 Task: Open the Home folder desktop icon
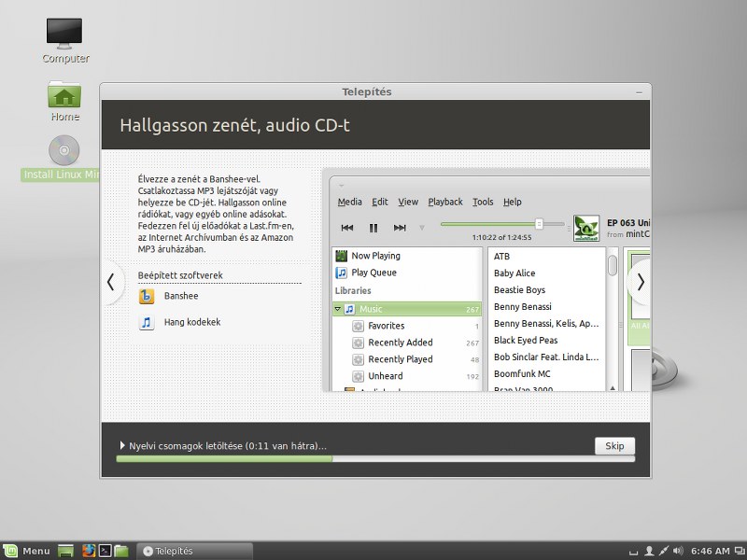pos(64,101)
